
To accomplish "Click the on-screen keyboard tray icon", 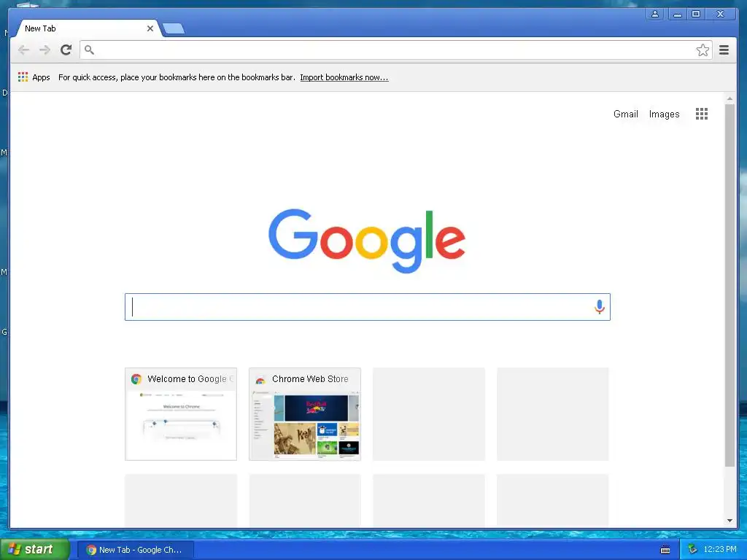I will 665,550.
